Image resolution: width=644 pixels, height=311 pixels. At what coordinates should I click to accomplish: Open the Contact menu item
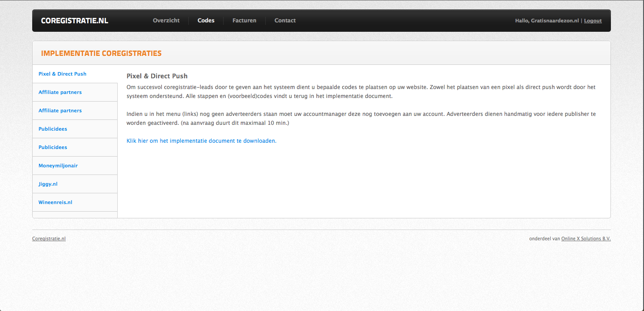(285, 21)
